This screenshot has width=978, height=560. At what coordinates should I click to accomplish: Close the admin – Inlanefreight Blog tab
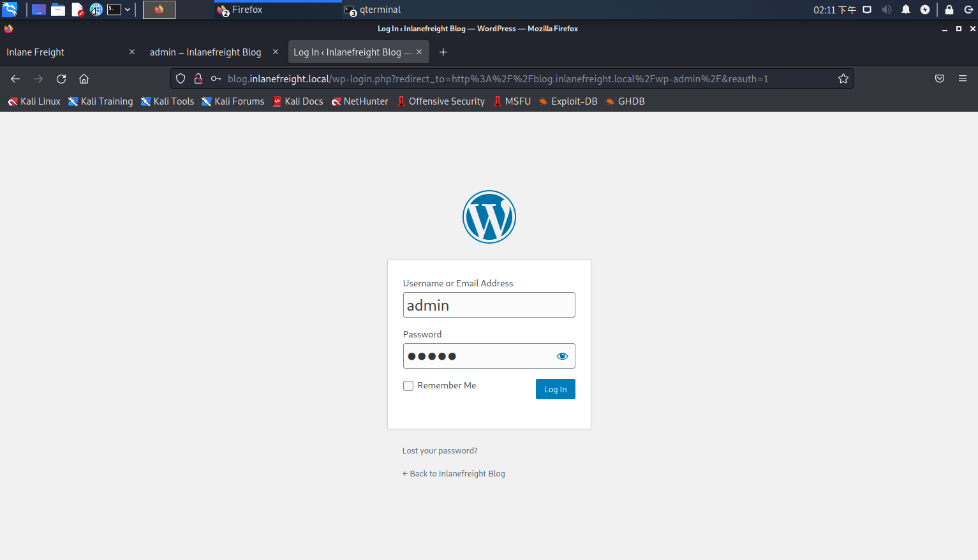(276, 52)
